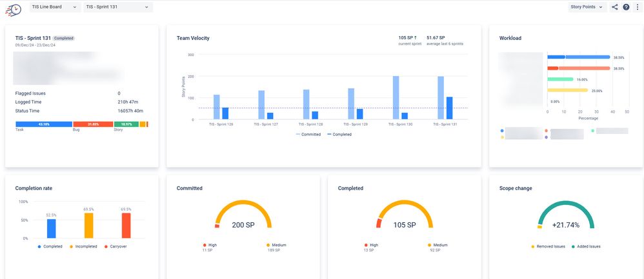Viewport: 644px width, 279px height.
Task: Click the Logged Time value 210h 47m
Action: click(x=128, y=102)
